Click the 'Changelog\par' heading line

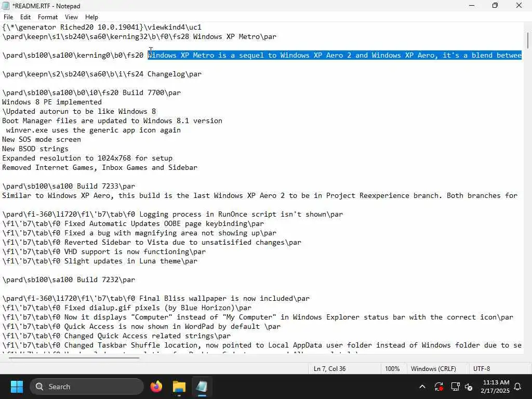coord(102,74)
